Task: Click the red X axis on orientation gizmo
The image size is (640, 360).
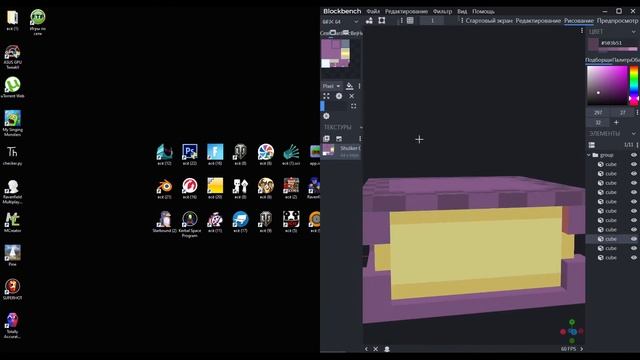Action: (563, 332)
